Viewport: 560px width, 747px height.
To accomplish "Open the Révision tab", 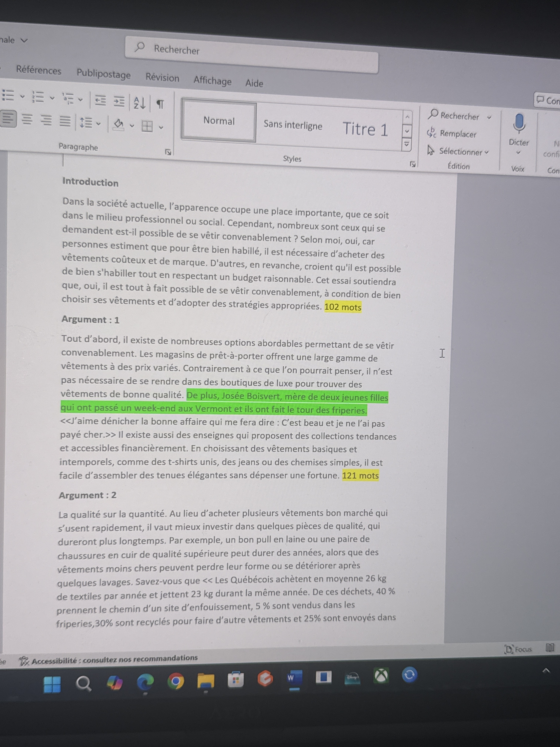I will pyautogui.click(x=162, y=78).
